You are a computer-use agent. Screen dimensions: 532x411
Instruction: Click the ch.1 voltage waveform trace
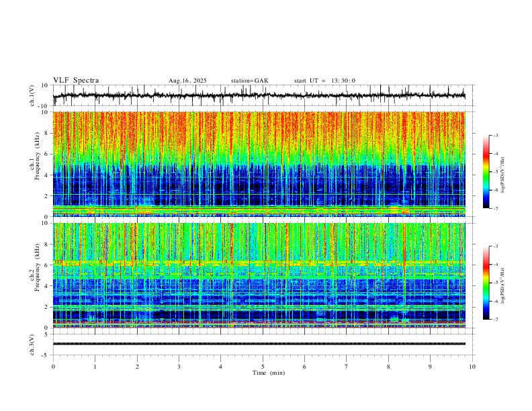[259, 95]
